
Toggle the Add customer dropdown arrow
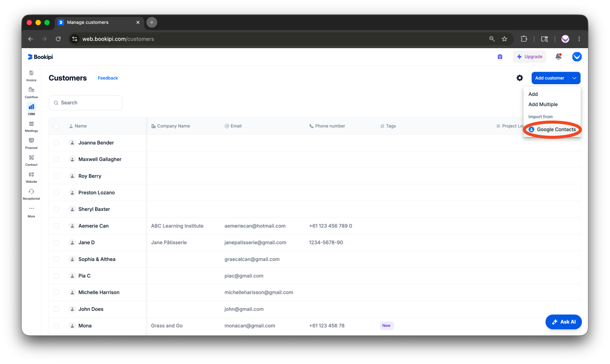[x=574, y=78]
